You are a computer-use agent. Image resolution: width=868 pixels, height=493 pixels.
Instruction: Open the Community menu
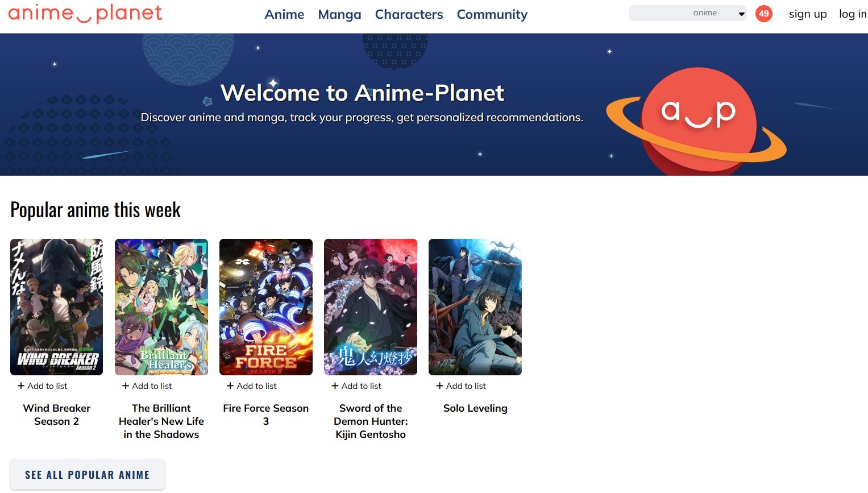[x=492, y=14]
